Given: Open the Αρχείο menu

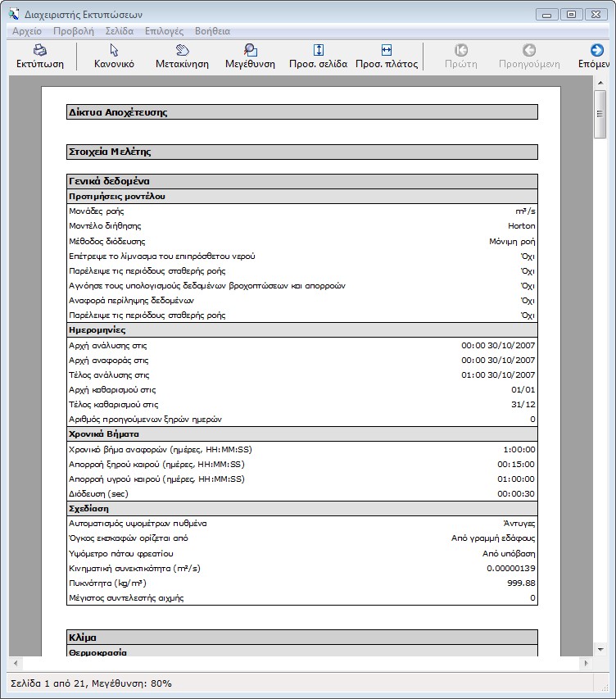Looking at the screenshot, I should 27,31.
